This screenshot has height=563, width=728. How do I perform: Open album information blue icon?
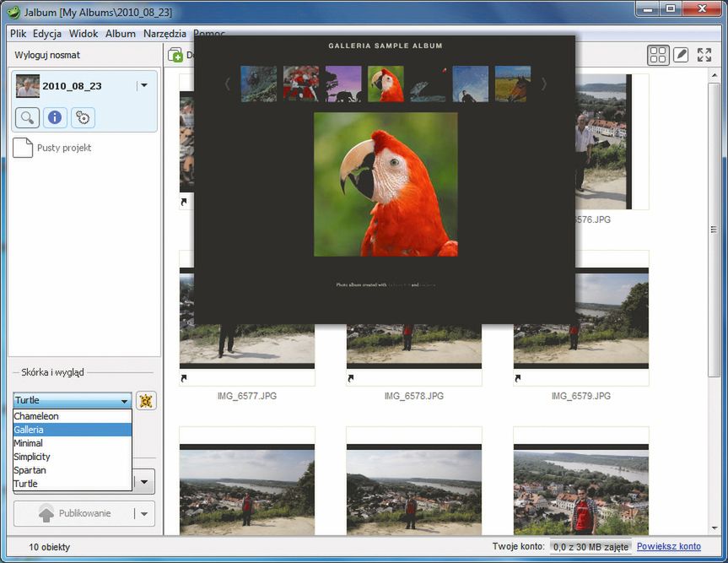(x=55, y=117)
